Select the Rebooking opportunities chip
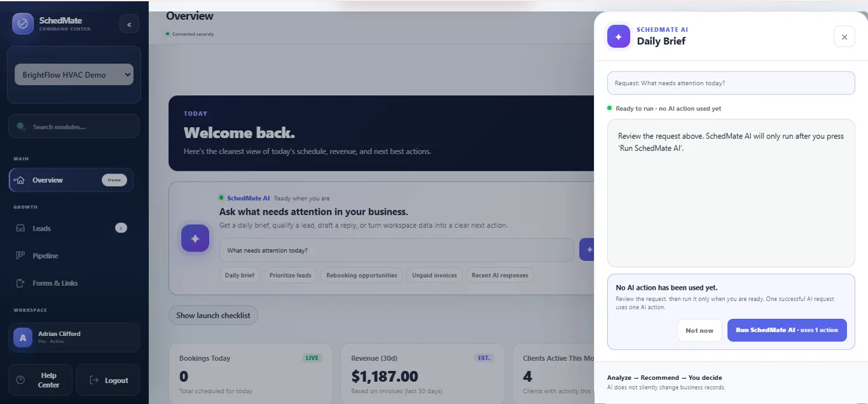 pos(362,275)
